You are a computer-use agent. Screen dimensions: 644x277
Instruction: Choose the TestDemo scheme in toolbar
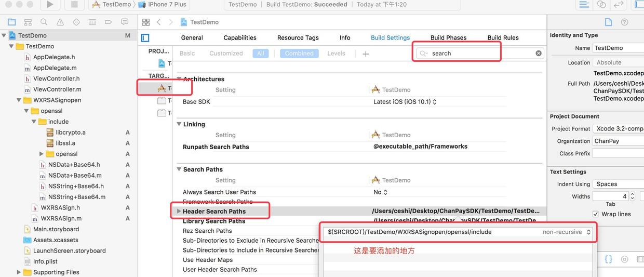(x=111, y=4)
